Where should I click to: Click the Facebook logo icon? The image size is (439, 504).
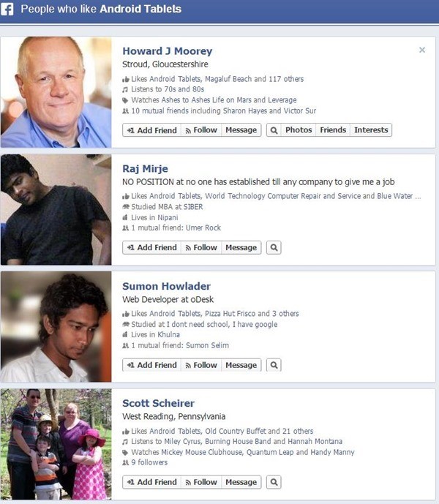pyautogui.click(x=7, y=9)
